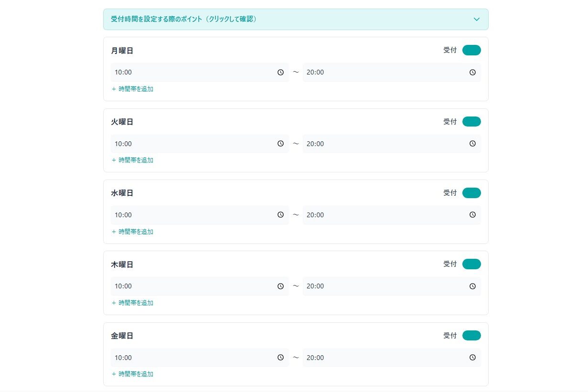
Task: Open time picker for Wednesday end time
Action: coord(472,215)
